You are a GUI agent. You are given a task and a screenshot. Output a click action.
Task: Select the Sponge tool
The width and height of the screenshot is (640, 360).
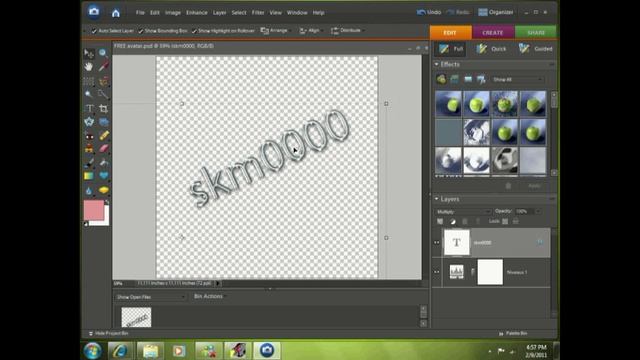tap(103, 190)
